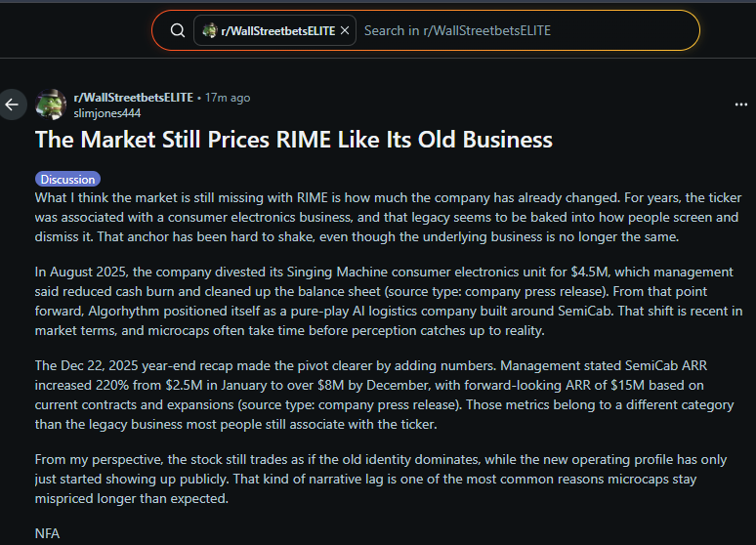Click the magnifying glass search icon
Viewport: 756px width, 545px height.
(x=178, y=31)
